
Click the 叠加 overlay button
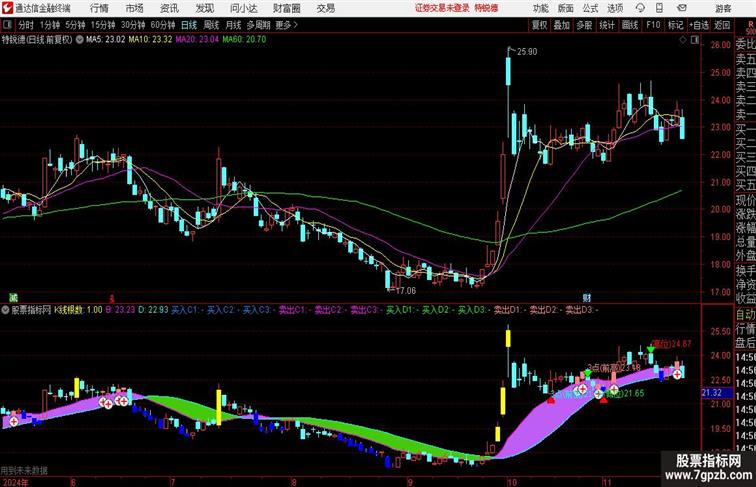point(562,25)
